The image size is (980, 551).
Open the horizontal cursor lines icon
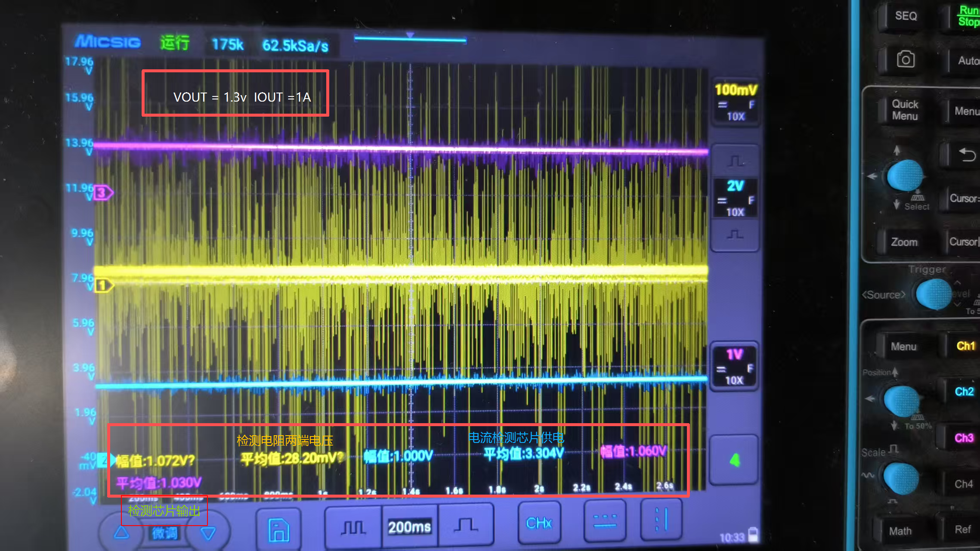tap(605, 521)
